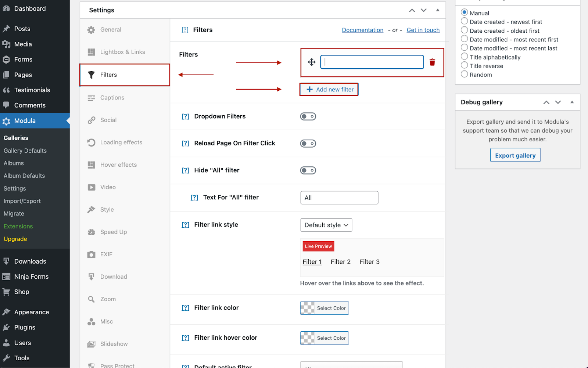The image size is (588, 368).
Task: Select Title alphabetically sorting option
Action: 465,57
